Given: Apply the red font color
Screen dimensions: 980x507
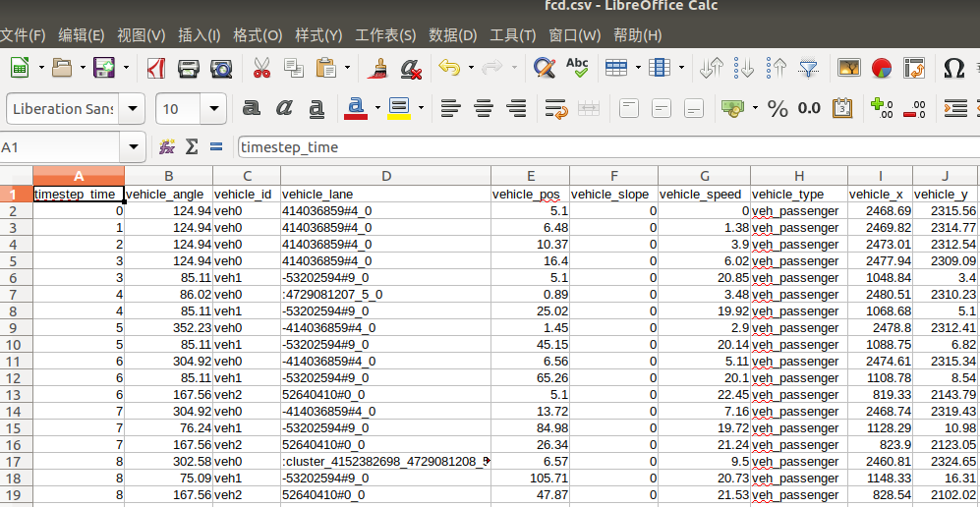Looking at the screenshot, I should tap(356, 109).
